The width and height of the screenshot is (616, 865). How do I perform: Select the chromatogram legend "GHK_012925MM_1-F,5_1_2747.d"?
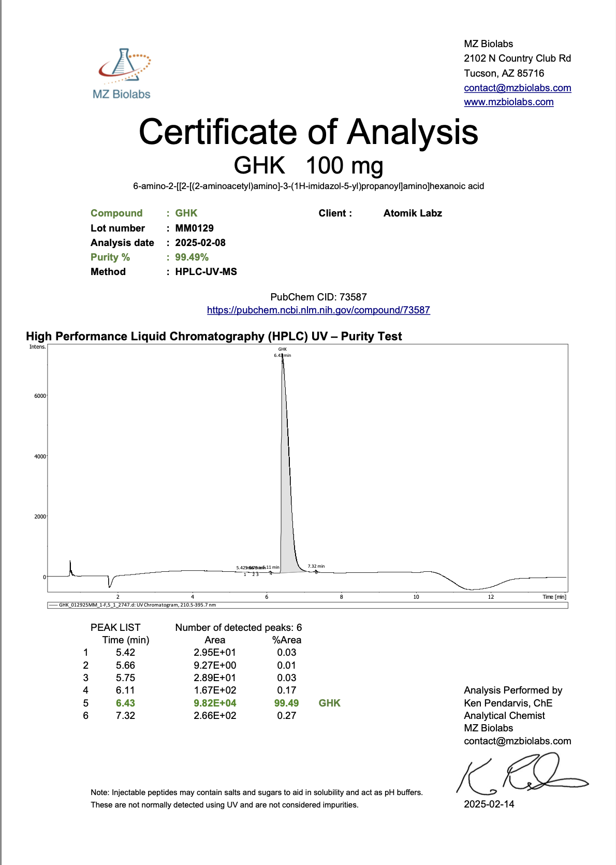click(x=137, y=604)
